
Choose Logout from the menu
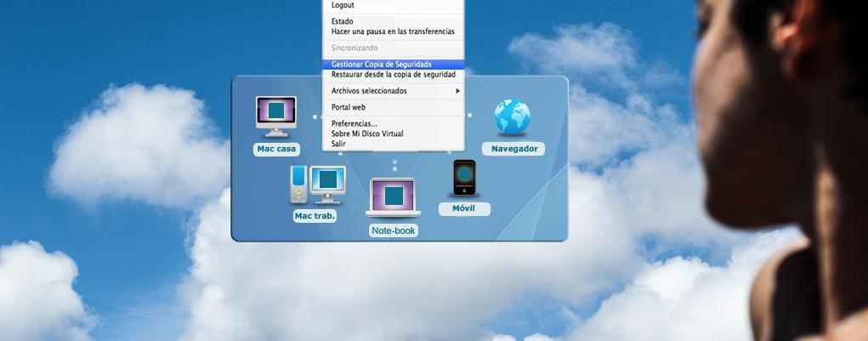[343, 5]
